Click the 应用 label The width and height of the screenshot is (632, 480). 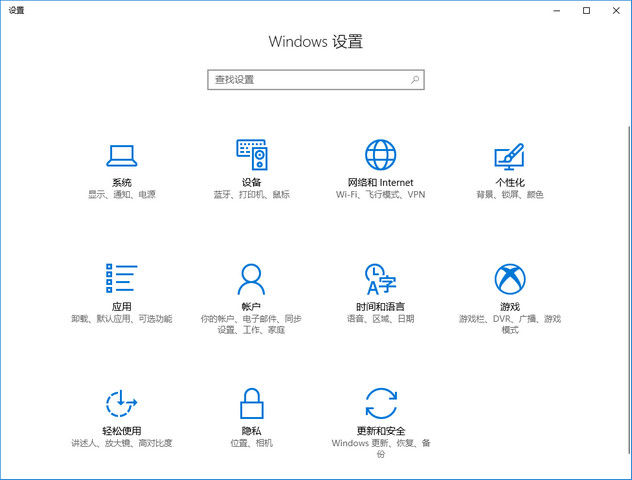point(122,307)
